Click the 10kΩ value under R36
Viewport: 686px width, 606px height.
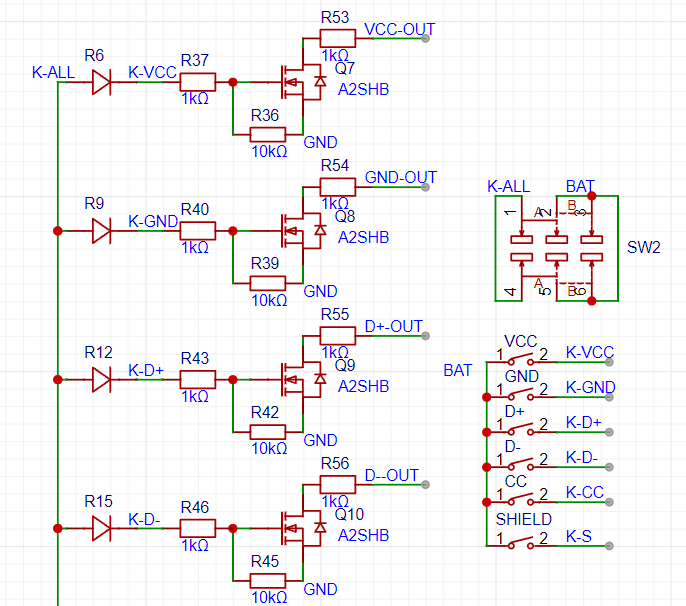(x=270, y=151)
